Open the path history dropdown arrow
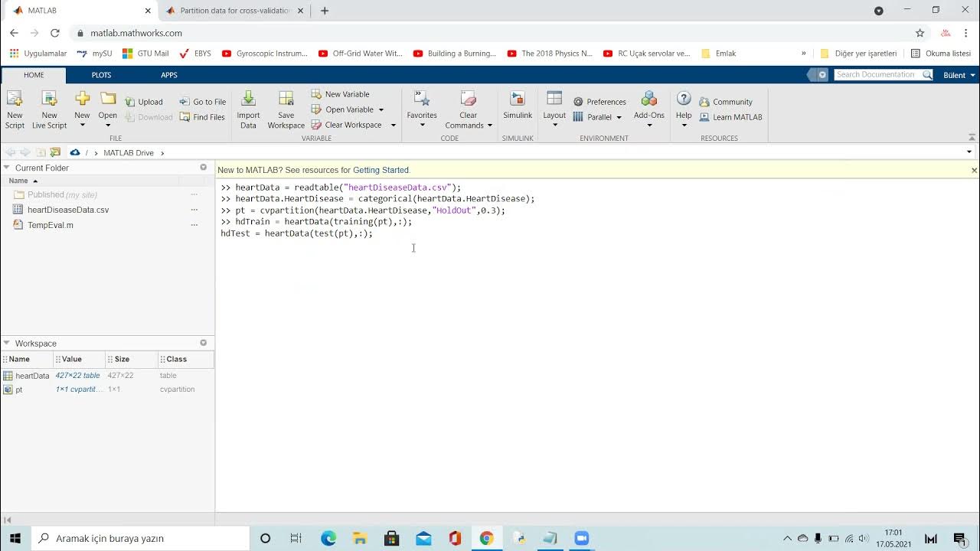Screen dimensions: 980x551 pos(969,152)
